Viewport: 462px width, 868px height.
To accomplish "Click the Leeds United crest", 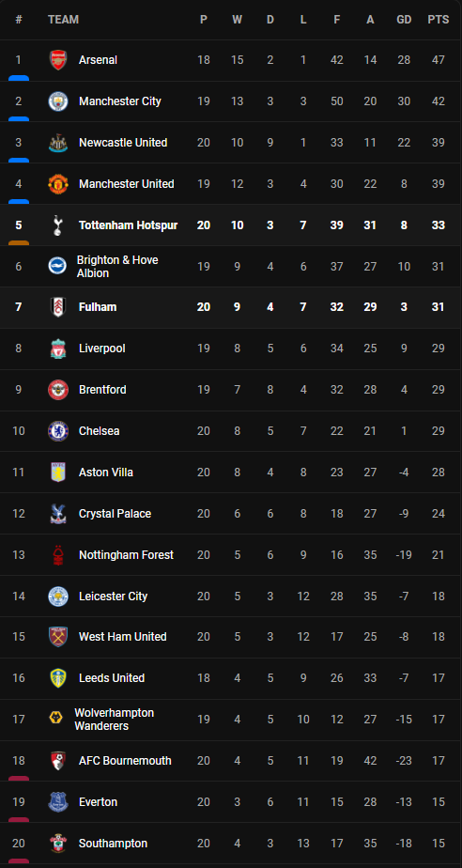I will click(58, 678).
